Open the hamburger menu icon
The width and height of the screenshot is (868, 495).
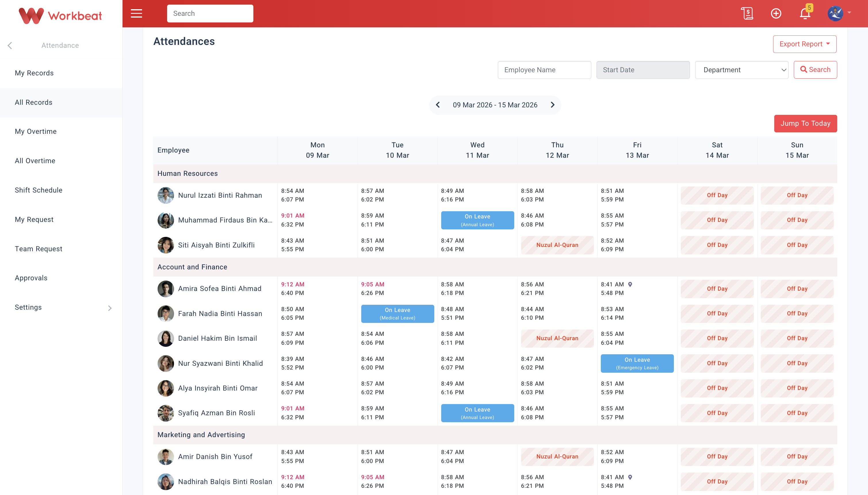(x=136, y=14)
